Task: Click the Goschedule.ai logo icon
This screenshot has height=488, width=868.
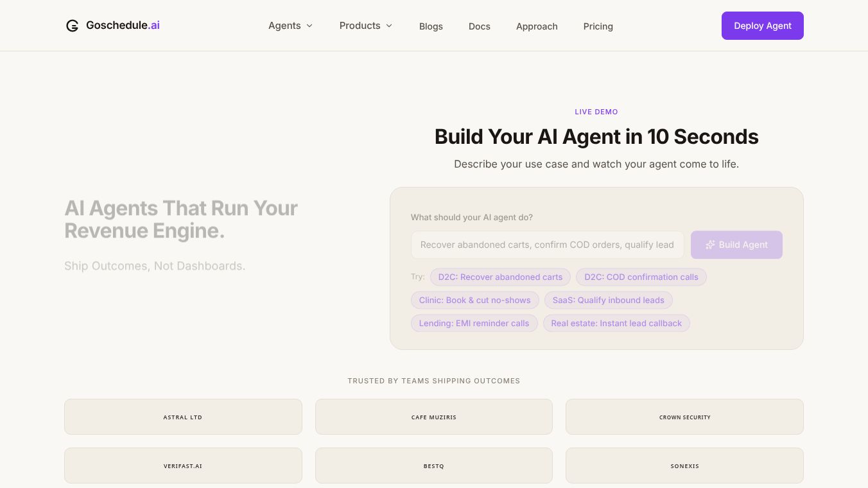Action: point(72,26)
